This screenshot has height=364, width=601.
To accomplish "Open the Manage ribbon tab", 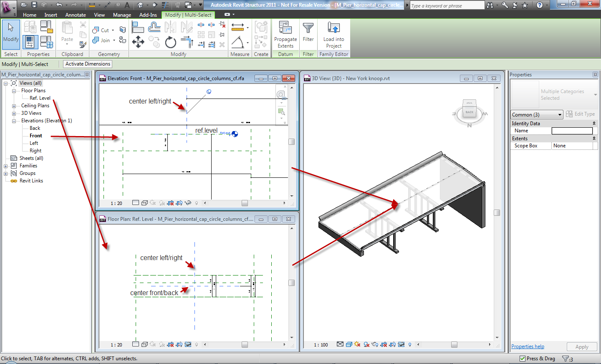I will (x=122, y=15).
